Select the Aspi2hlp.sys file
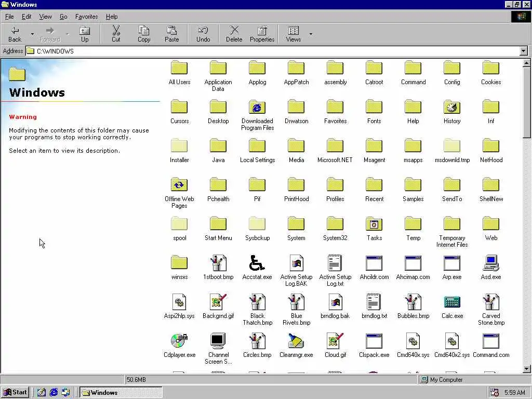Viewport: 532px width, 399px height. (x=179, y=307)
